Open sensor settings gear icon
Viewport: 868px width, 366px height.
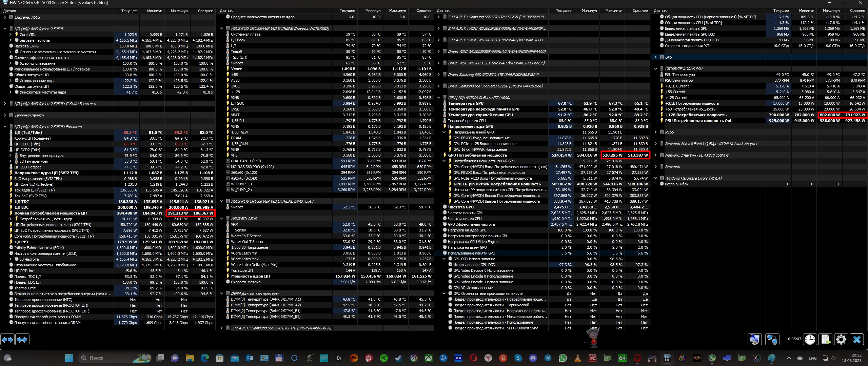pyautogui.click(x=841, y=339)
